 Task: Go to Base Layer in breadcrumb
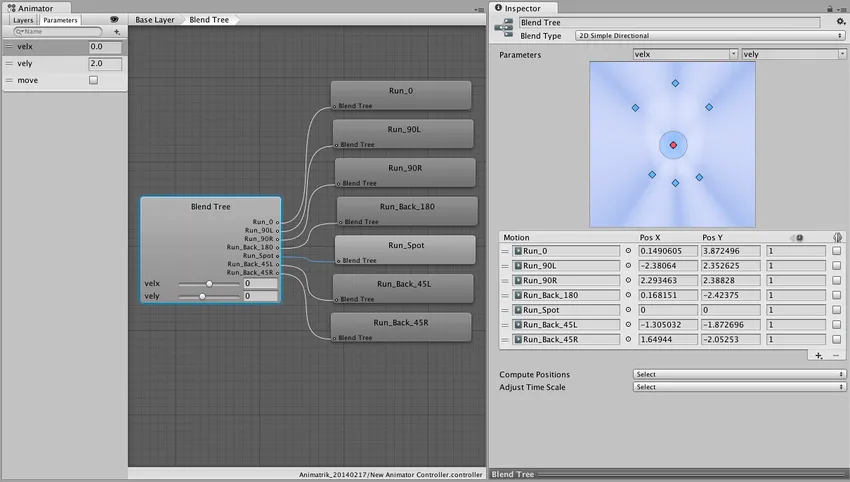point(155,19)
